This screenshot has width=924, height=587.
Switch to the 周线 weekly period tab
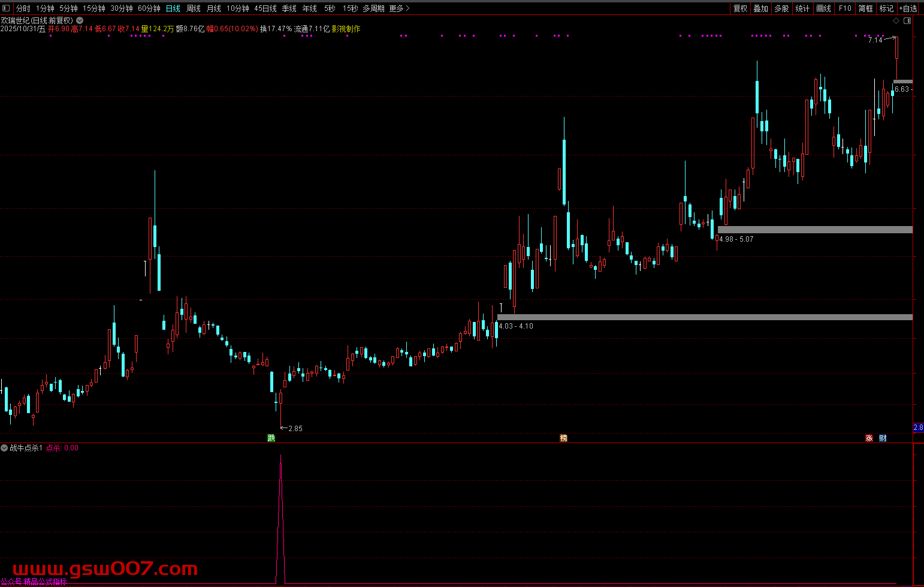click(x=194, y=8)
